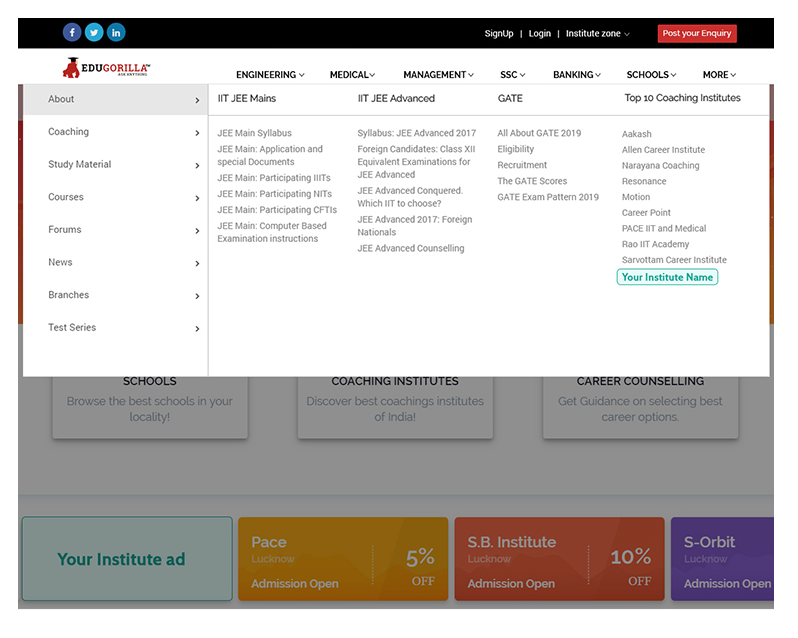The image size is (798, 638).
Task: Expand the About submenu arrow
Action: click(x=197, y=101)
